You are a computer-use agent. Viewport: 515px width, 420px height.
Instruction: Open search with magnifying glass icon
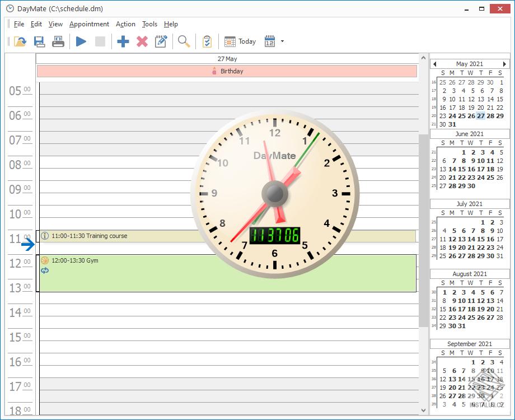click(184, 42)
